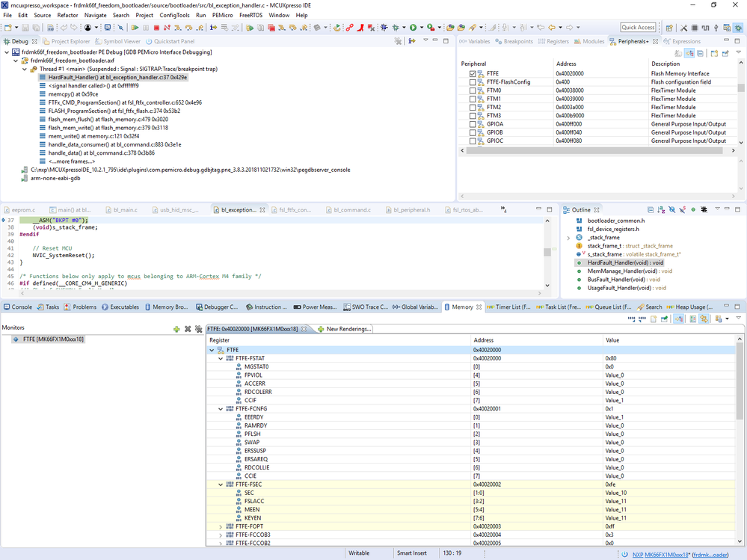The image size is (747, 560).
Task: Collapse Thread #1 in Debug tree
Action: [x=25, y=69]
